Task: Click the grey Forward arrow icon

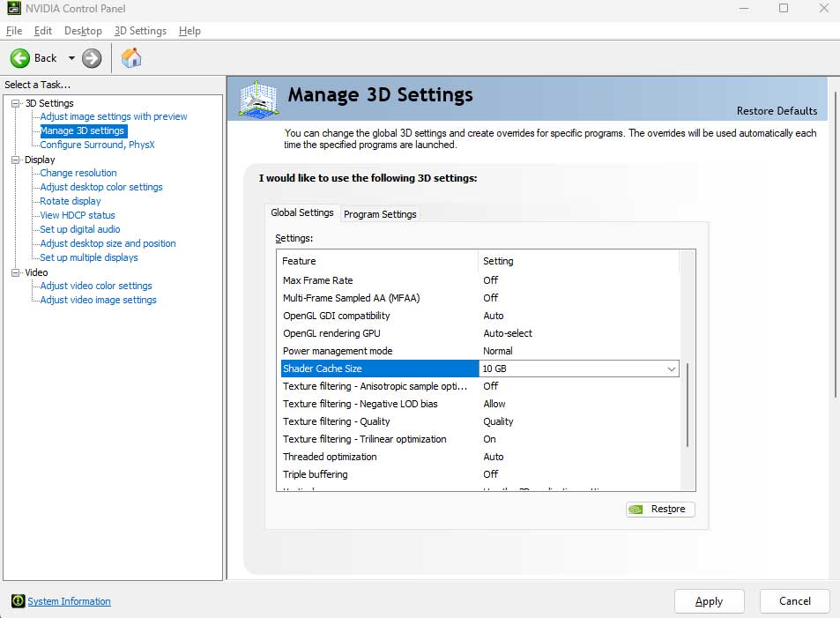Action: coord(92,58)
